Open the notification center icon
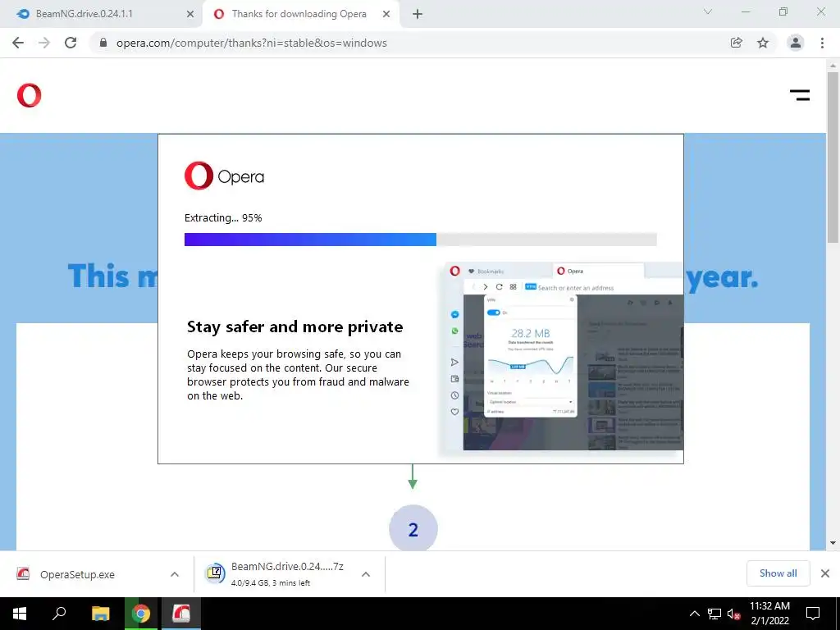The height and width of the screenshot is (630, 840). pos(813,614)
